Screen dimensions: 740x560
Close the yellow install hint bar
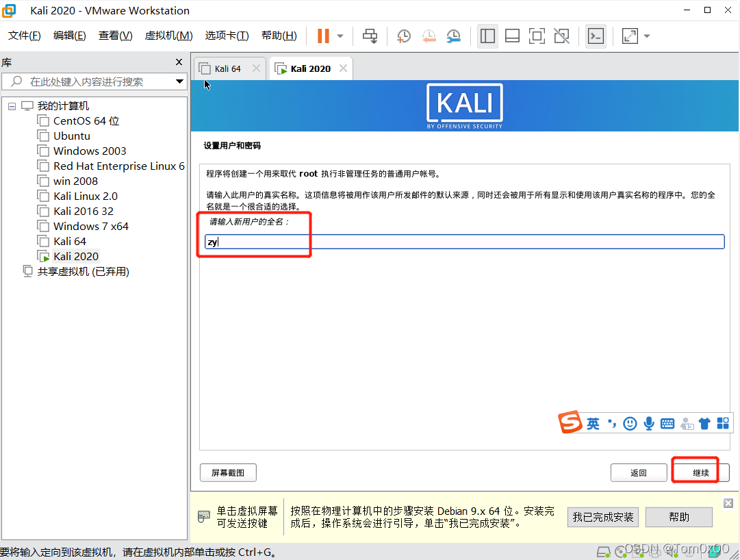coord(728,503)
